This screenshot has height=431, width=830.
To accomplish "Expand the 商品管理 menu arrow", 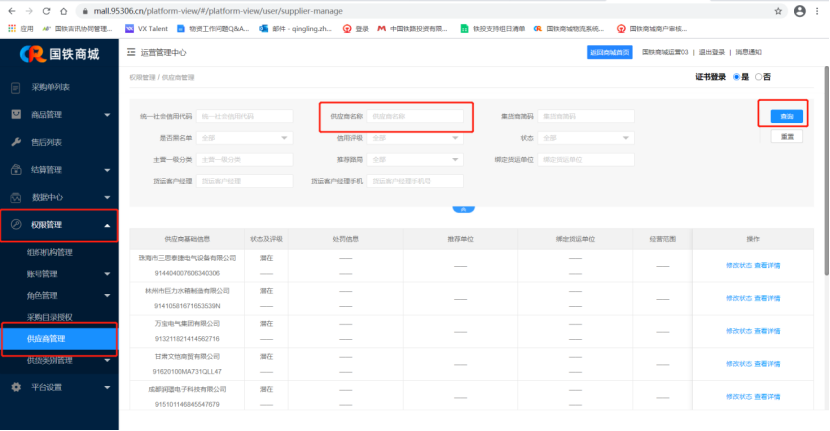I will click(107, 115).
